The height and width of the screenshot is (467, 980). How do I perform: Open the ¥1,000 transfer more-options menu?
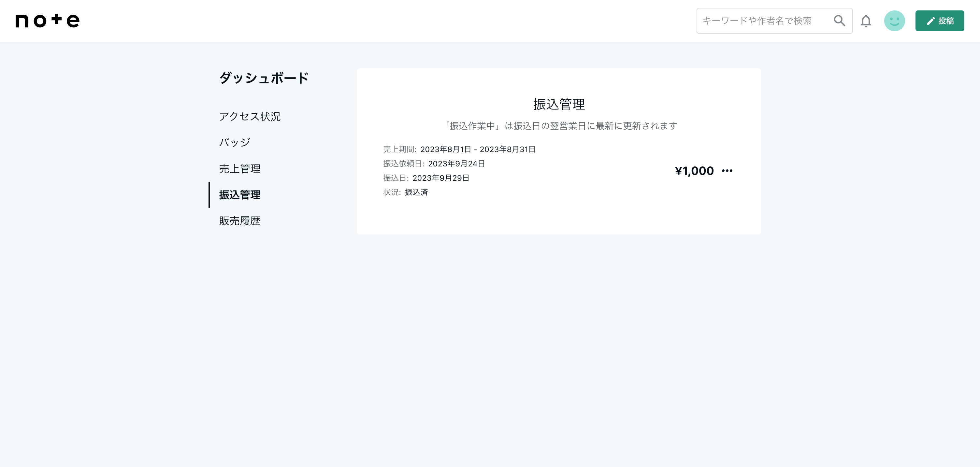pyautogui.click(x=727, y=171)
